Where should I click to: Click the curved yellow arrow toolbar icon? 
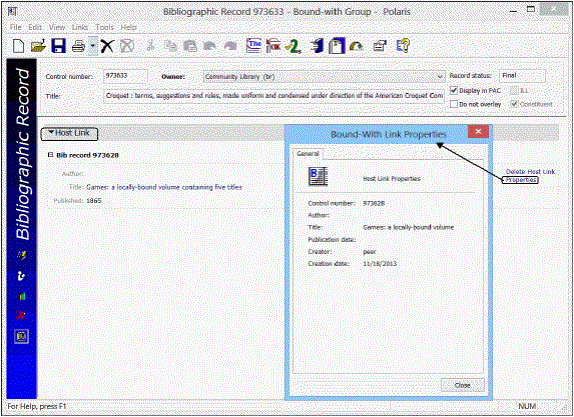coord(357,46)
